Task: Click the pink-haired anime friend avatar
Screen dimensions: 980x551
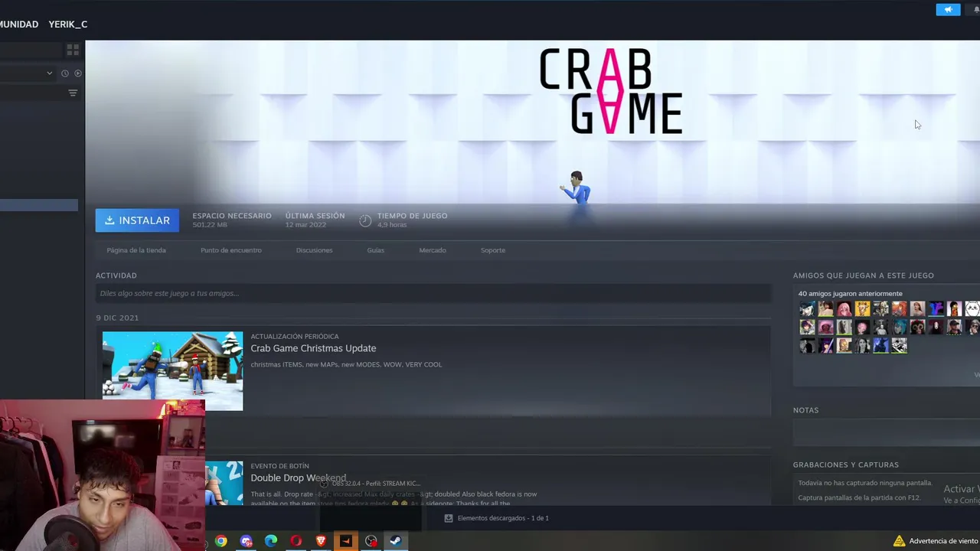Action: (844, 308)
